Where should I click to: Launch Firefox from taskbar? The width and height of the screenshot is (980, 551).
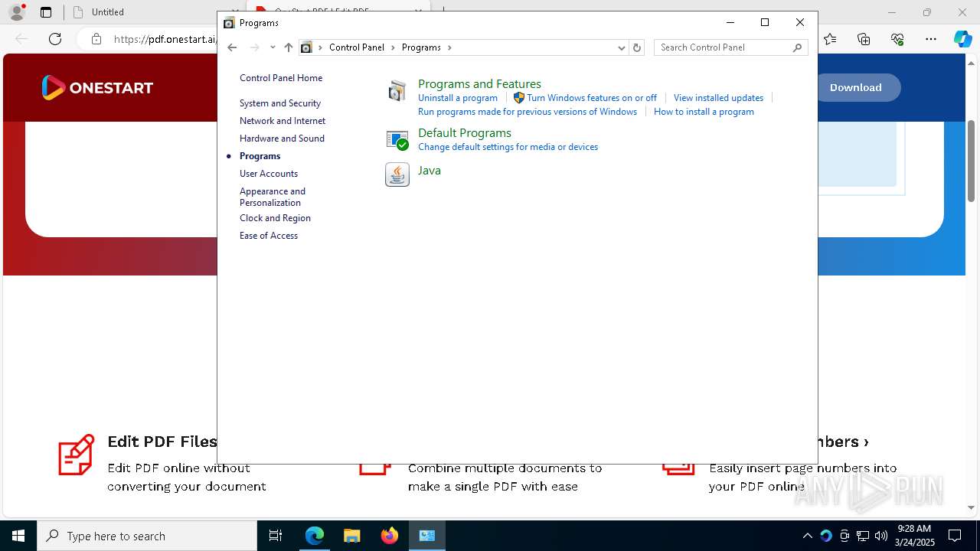pos(390,536)
